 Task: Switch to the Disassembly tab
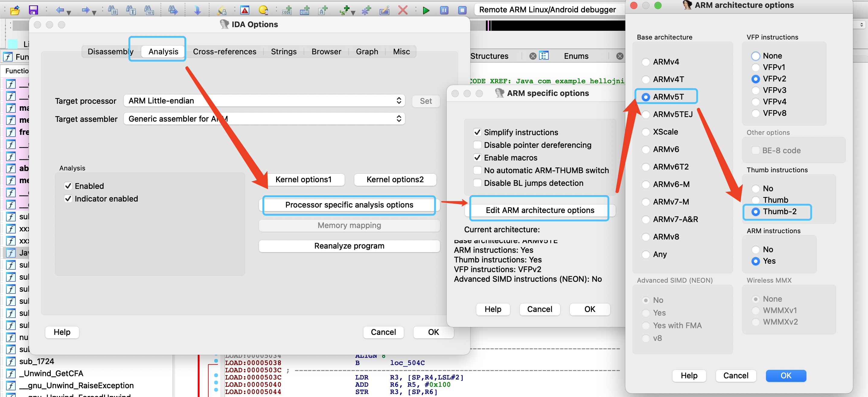[110, 52]
